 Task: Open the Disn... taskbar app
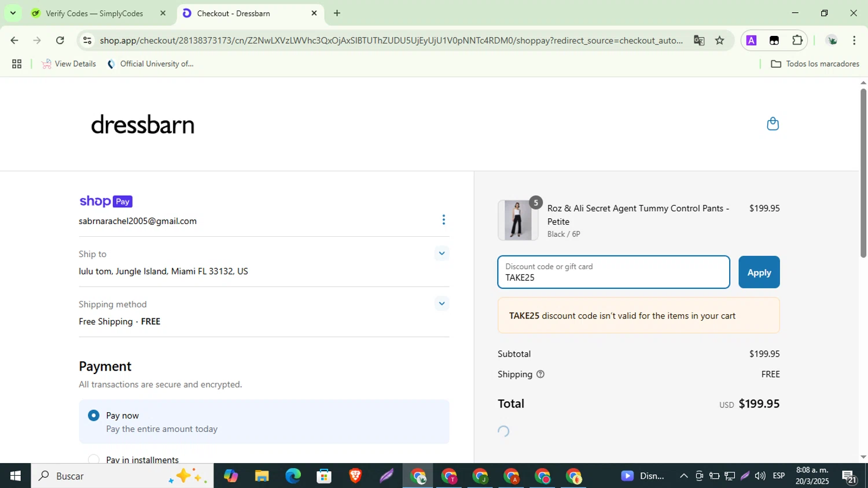point(642,476)
